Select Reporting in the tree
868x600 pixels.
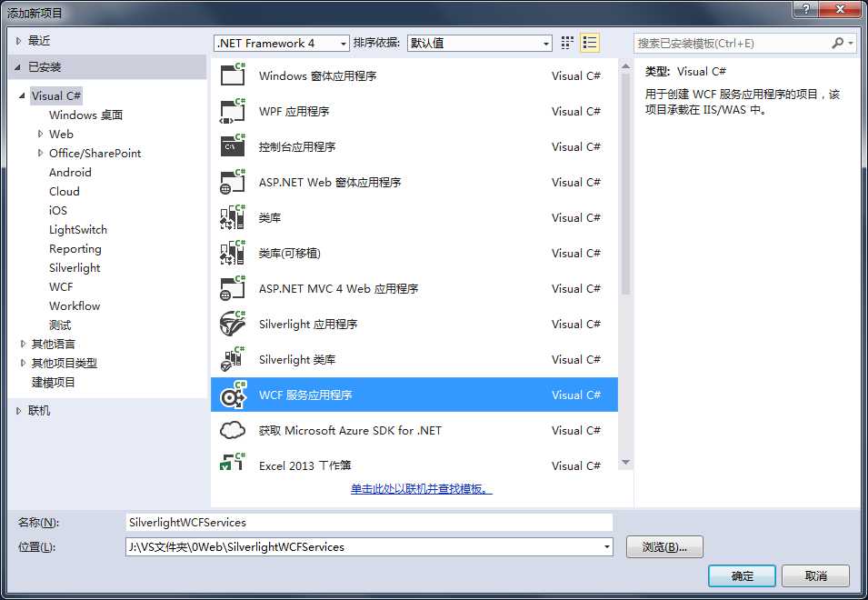[x=75, y=249]
